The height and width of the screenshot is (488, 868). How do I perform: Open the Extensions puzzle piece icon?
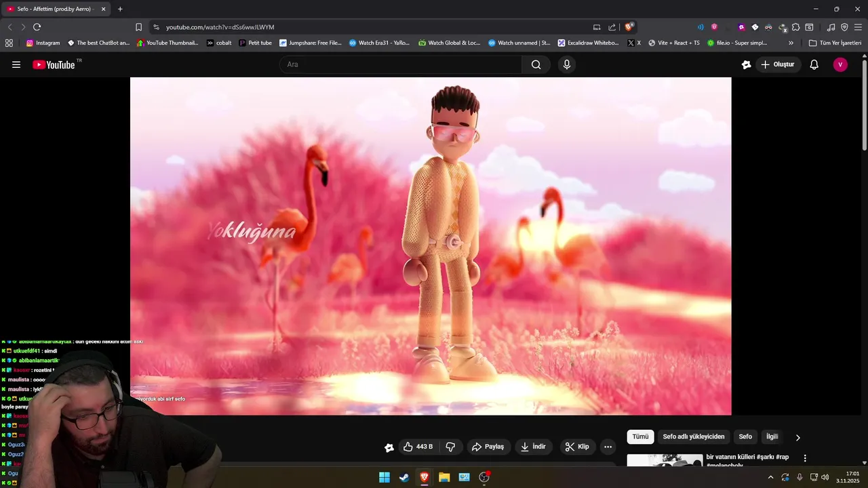[x=795, y=27]
